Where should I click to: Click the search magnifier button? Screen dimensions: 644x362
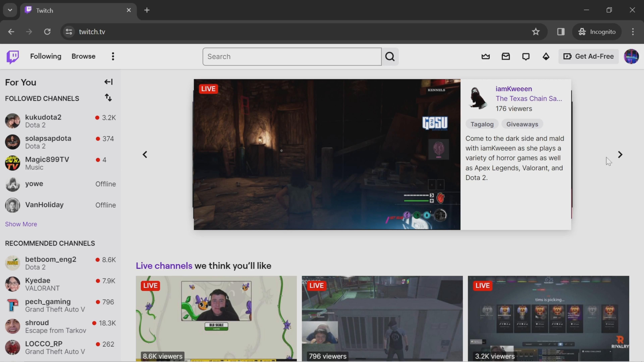pos(390,57)
